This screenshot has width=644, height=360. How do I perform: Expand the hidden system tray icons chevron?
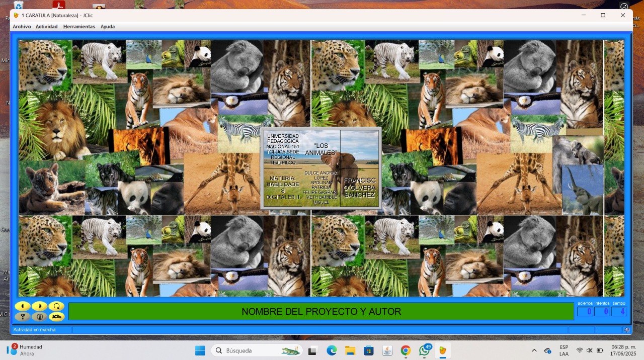[534, 350]
